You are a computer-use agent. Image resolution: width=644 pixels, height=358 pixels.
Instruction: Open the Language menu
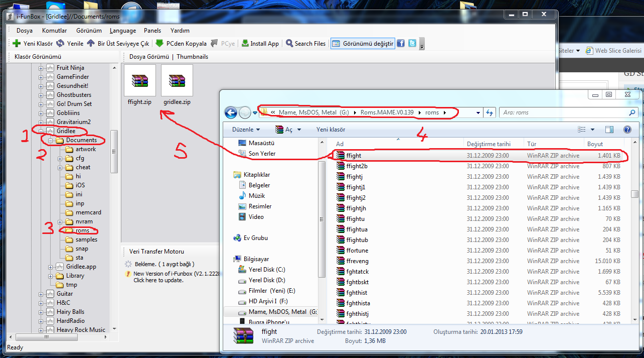tap(123, 31)
